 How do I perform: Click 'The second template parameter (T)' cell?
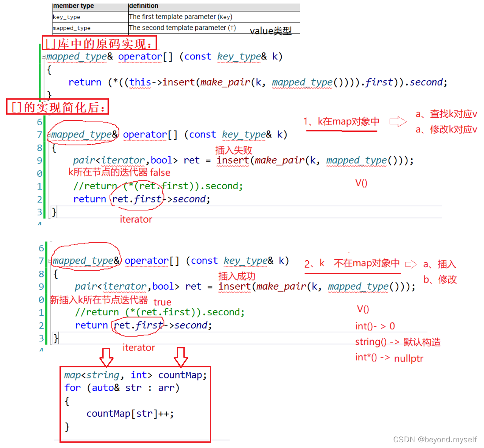point(182,28)
